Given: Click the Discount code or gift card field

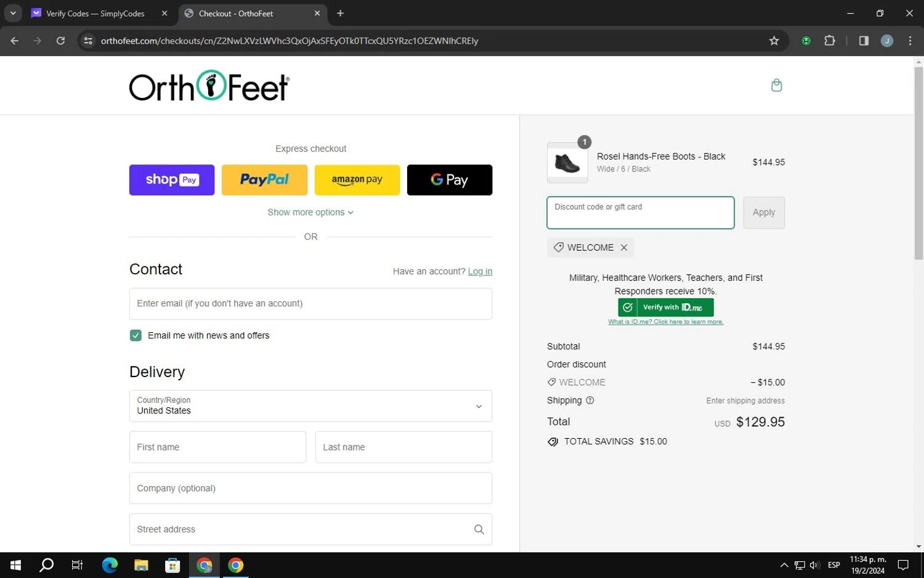Looking at the screenshot, I should click(641, 213).
